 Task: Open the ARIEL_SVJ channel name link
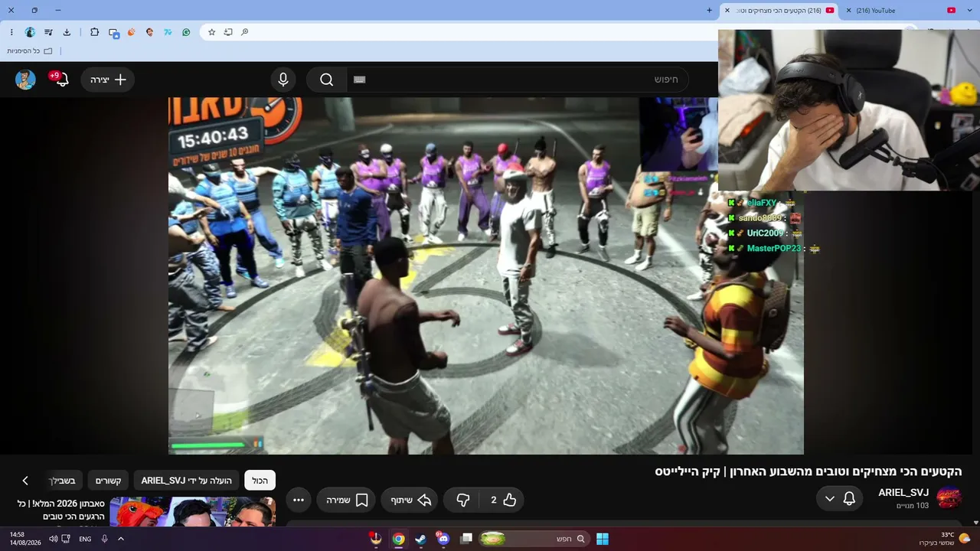[x=903, y=493]
